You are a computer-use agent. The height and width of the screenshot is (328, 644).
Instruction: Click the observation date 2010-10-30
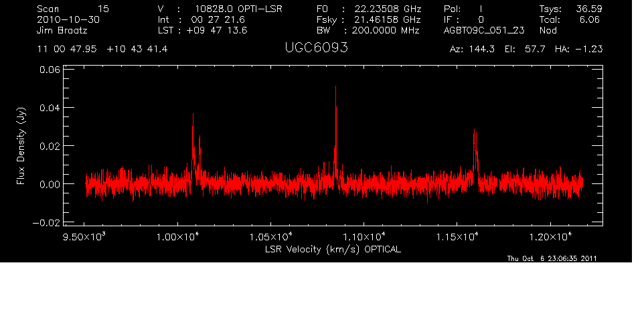tap(68, 19)
